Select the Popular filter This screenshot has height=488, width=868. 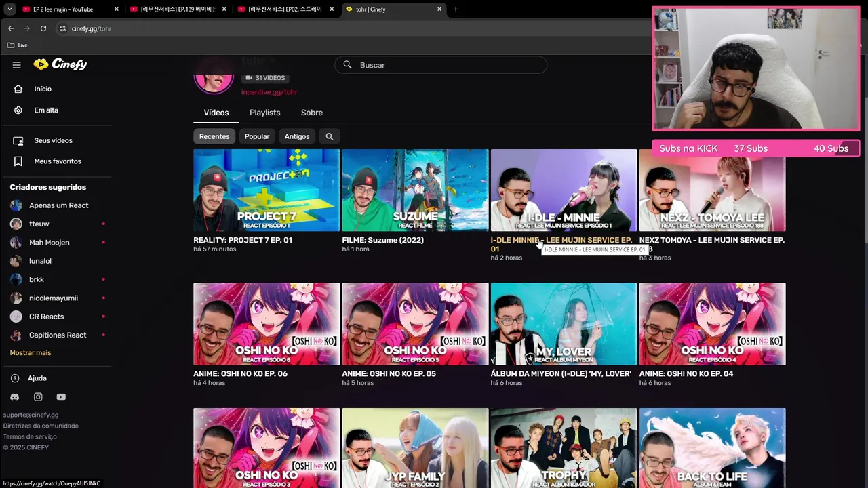click(x=257, y=136)
